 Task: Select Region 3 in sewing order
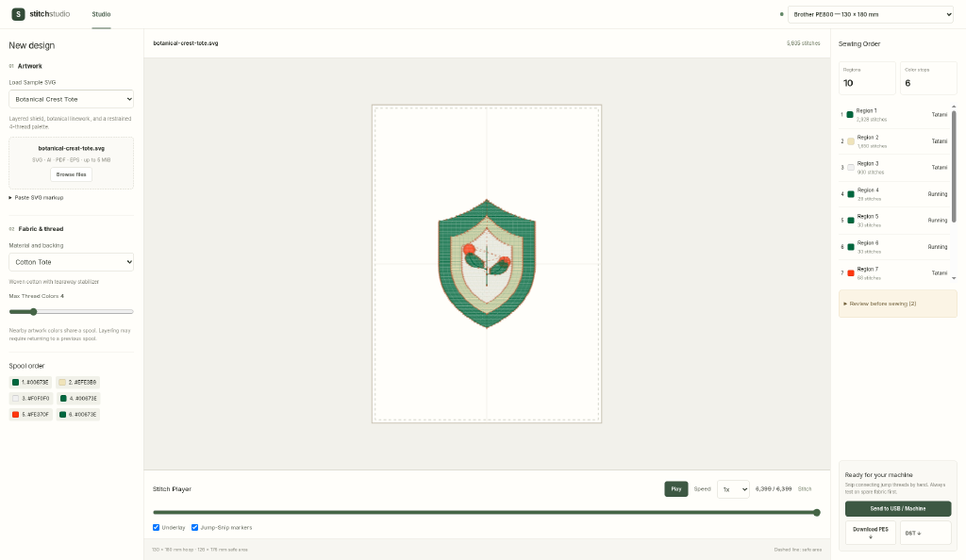[x=894, y=168]
